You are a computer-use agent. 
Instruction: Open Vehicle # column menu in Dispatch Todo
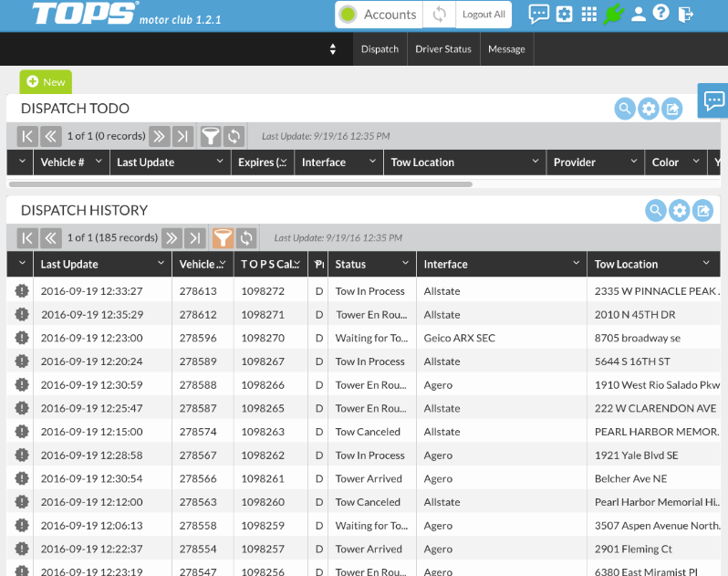pos(99,162)
